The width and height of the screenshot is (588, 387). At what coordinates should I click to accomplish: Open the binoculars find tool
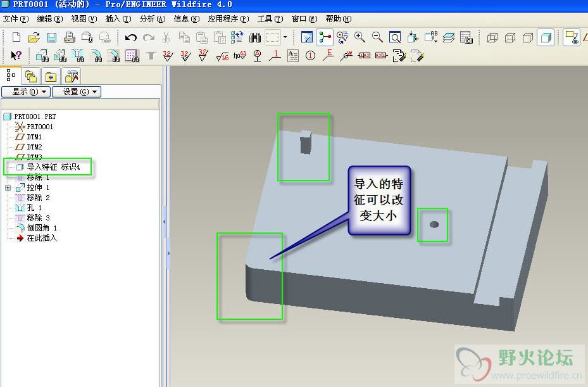[x=255, y=37]
